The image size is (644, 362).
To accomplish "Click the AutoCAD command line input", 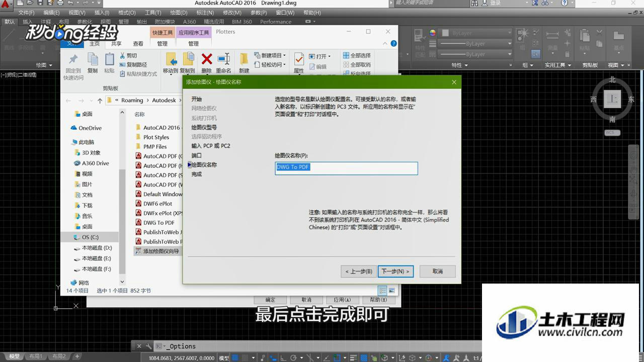I will (317, 346).
